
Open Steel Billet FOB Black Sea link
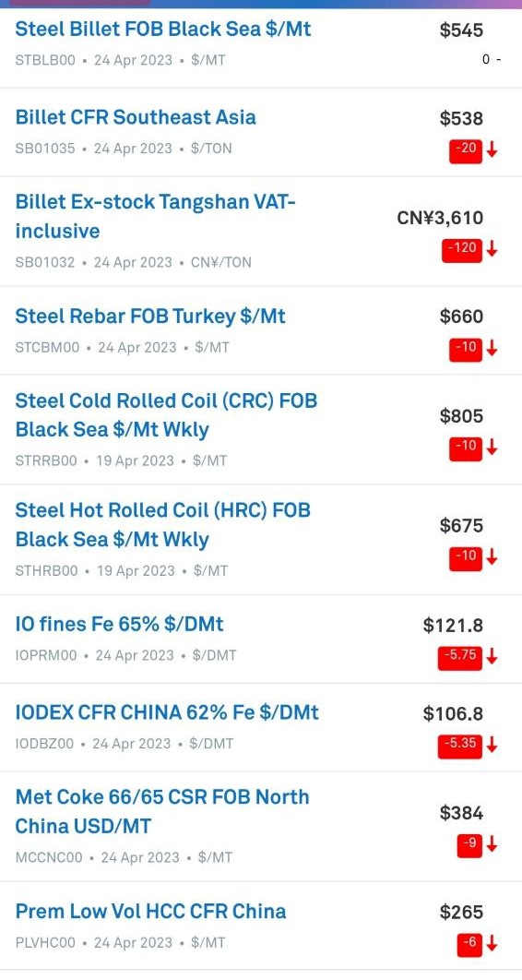pyautogui.click(x=163, y=29)
